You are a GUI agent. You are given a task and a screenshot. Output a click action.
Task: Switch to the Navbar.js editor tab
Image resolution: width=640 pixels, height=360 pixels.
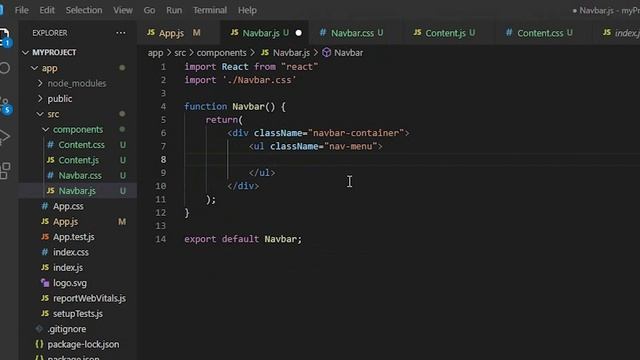tap(265, 33)
